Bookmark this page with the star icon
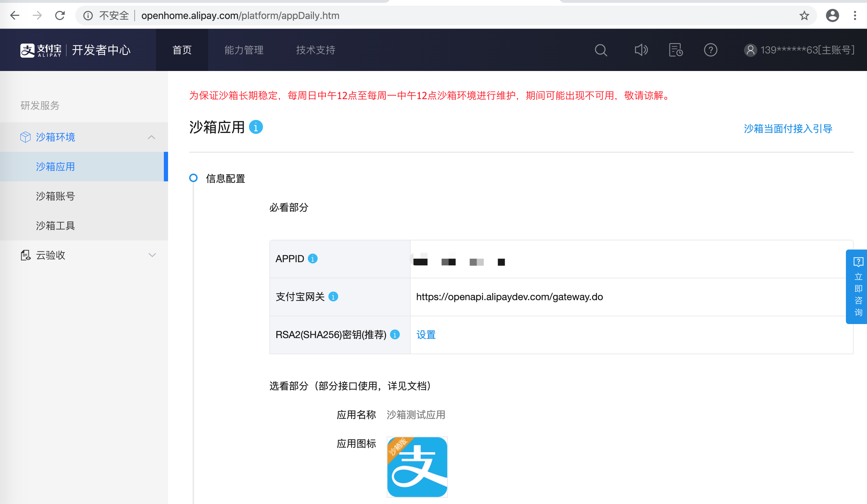Screen dimensions: 867x504 [804, 15]
